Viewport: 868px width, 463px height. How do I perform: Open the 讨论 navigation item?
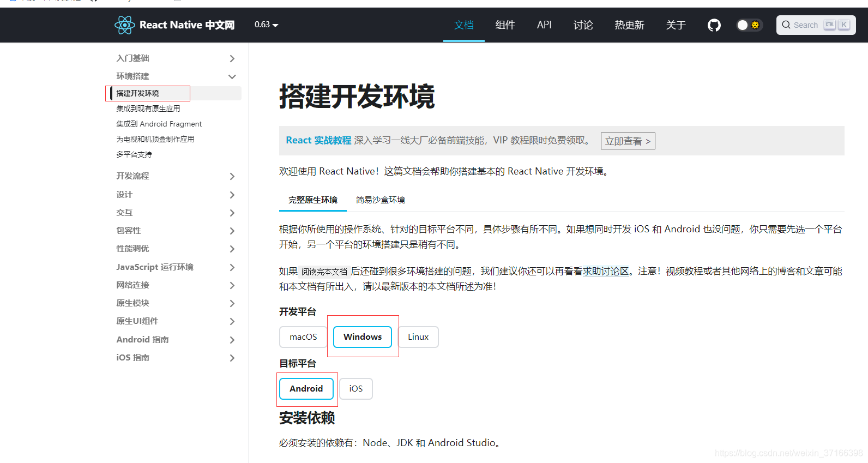point(583,25)
